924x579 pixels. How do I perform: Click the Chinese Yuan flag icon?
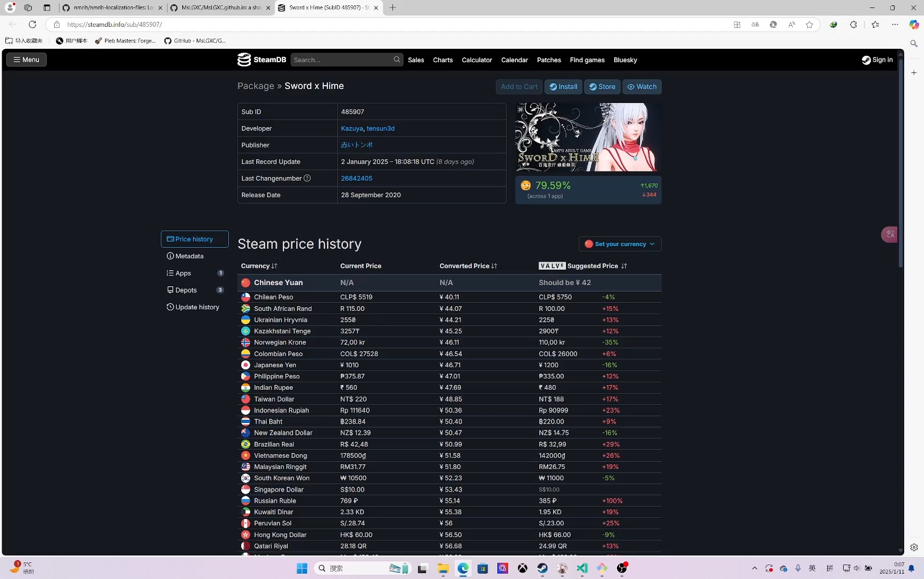tap(245, 283)
